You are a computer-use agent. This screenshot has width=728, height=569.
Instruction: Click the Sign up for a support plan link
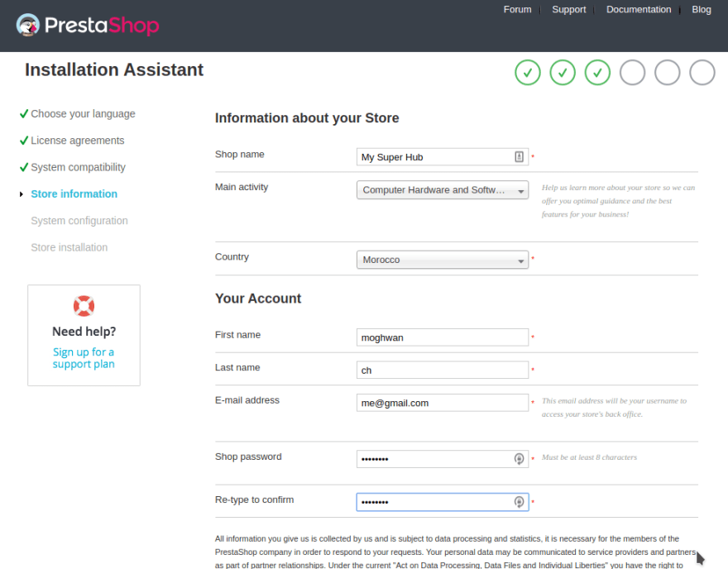coord(84,358)
